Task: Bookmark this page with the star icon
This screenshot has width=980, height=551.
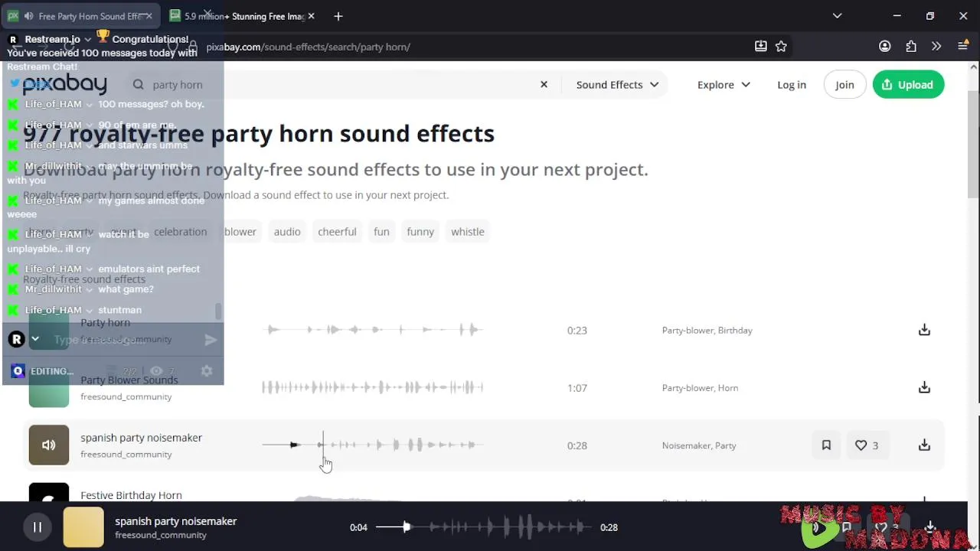Action: click(781, 47)
